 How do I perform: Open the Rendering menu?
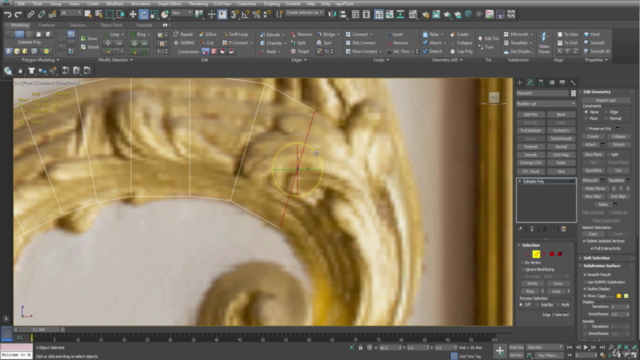pyautogui.click(x=199, y=4)
